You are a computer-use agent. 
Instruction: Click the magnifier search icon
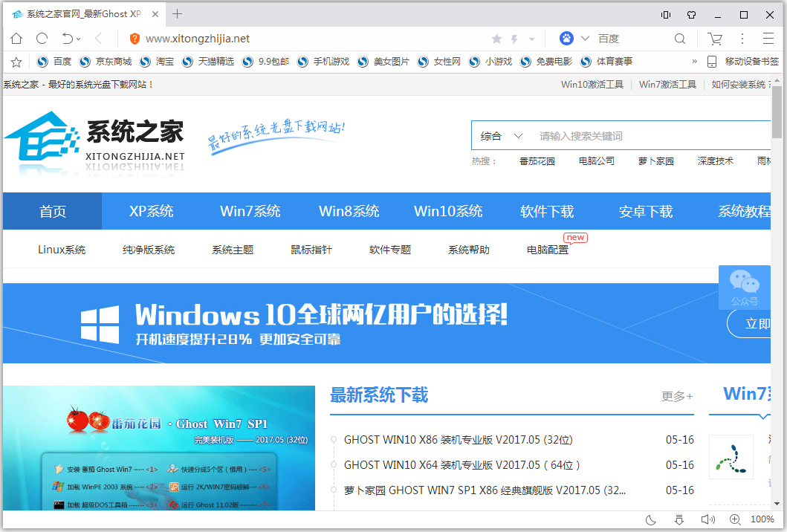pyautogui.click(x=679, y=39)
